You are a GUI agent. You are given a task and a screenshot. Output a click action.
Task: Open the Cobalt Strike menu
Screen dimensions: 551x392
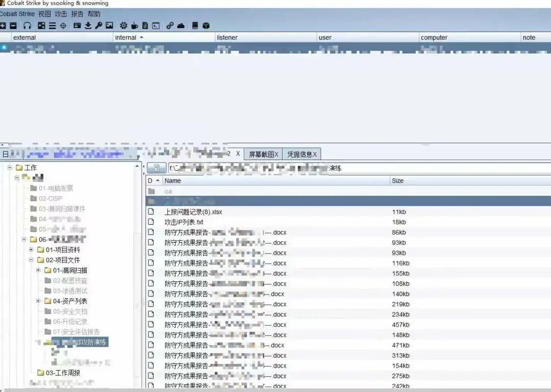17,14
